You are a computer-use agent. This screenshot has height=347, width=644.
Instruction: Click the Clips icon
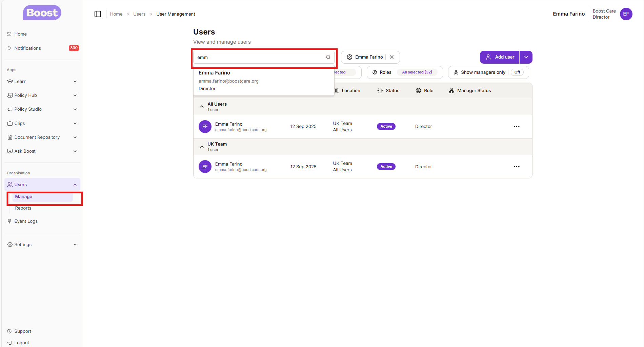pos(10,123)
